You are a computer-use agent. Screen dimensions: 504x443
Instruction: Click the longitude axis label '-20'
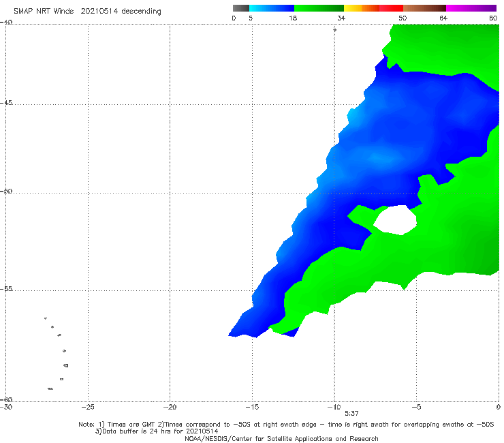pos(170,408)
